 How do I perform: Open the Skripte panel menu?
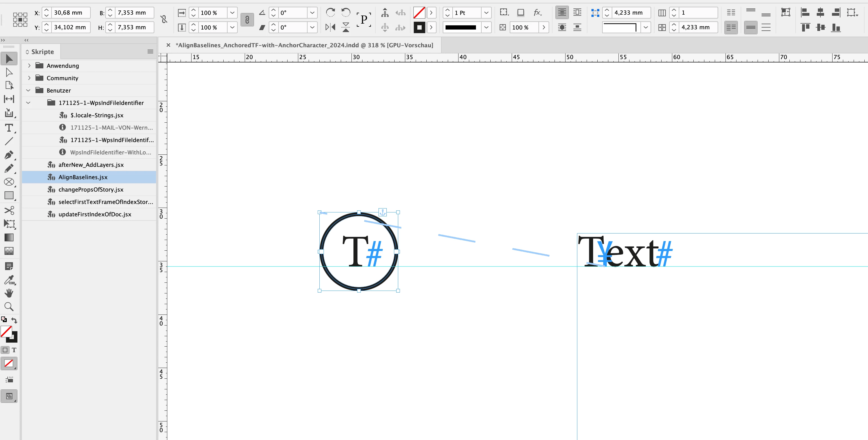pos(150,51)
